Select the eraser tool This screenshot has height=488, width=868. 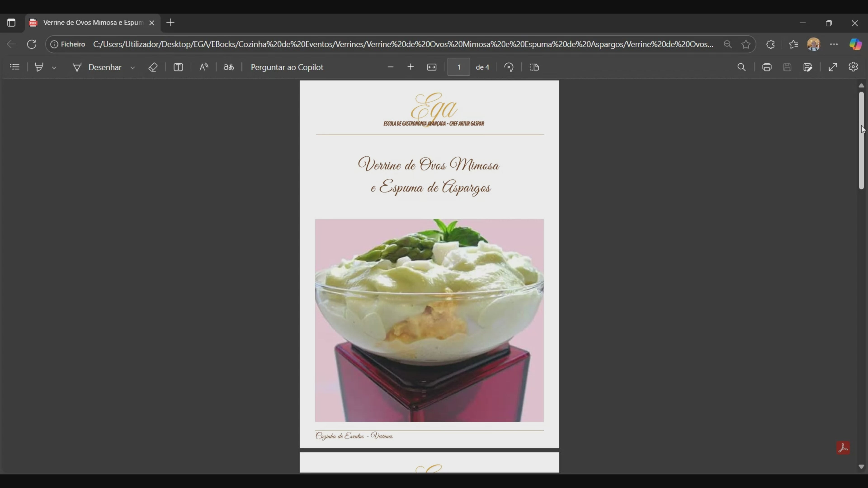tap(153, 67)
